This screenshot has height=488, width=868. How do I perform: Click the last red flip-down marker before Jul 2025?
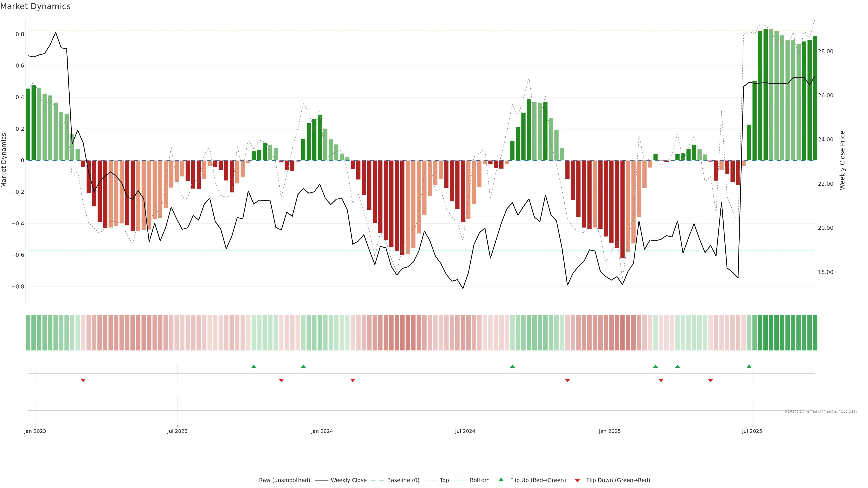[x=710, y=380]
